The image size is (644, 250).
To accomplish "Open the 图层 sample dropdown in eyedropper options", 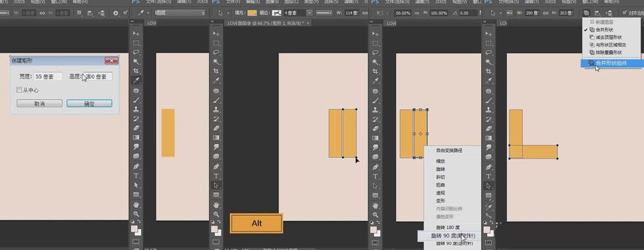I will tap(180, 13).
